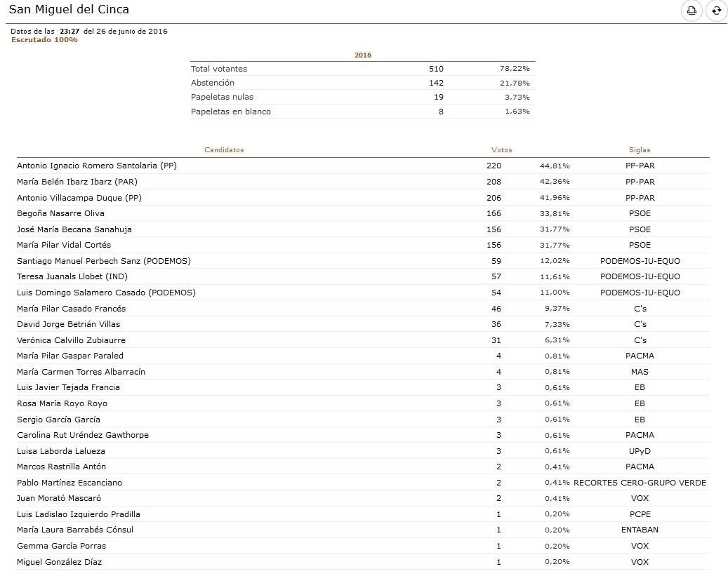Click C's siglas in David Jorge Betrián row
728x583 pixels.
coord(640,324)
